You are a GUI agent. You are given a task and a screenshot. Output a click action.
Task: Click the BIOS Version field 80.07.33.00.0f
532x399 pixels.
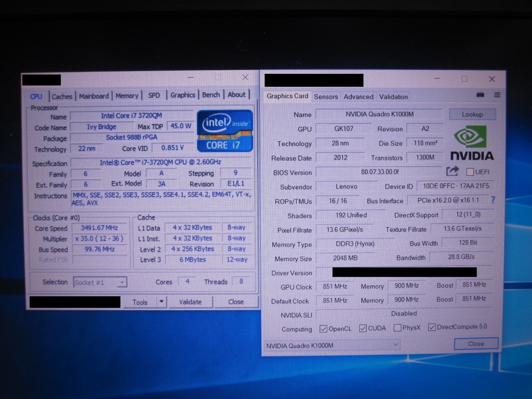(x=380, y=171)
